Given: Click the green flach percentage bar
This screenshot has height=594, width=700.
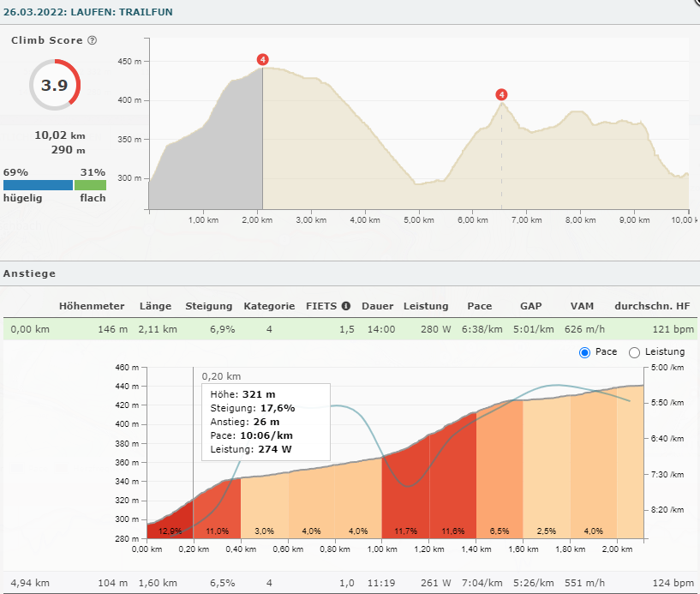Looking at the screenshot, I should pyautogui.click(x=90, y=184).
